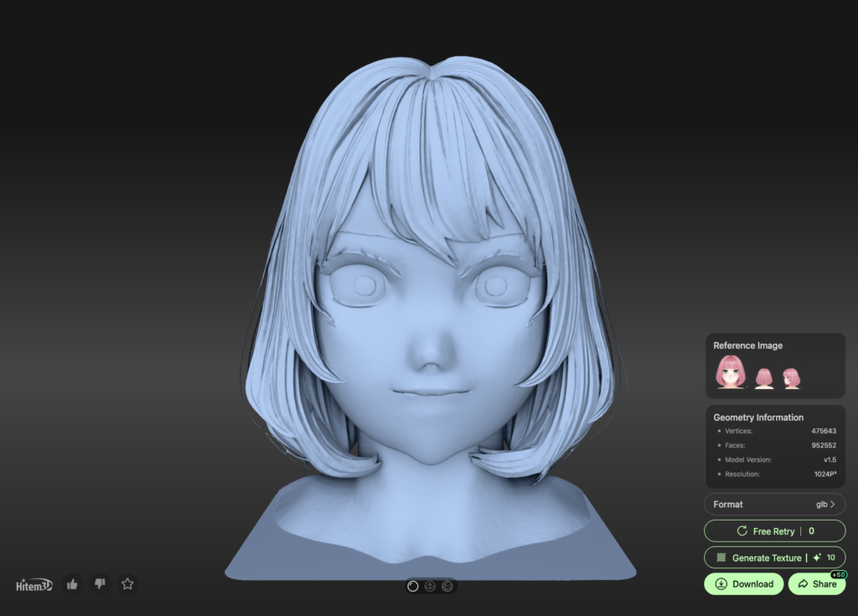Click the download arrow icon

(x=721, y=584)
